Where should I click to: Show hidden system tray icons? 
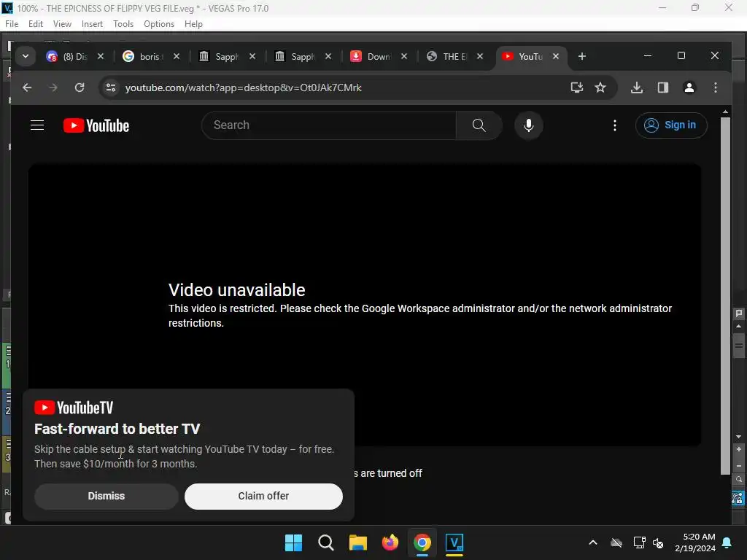click(592, 542)
